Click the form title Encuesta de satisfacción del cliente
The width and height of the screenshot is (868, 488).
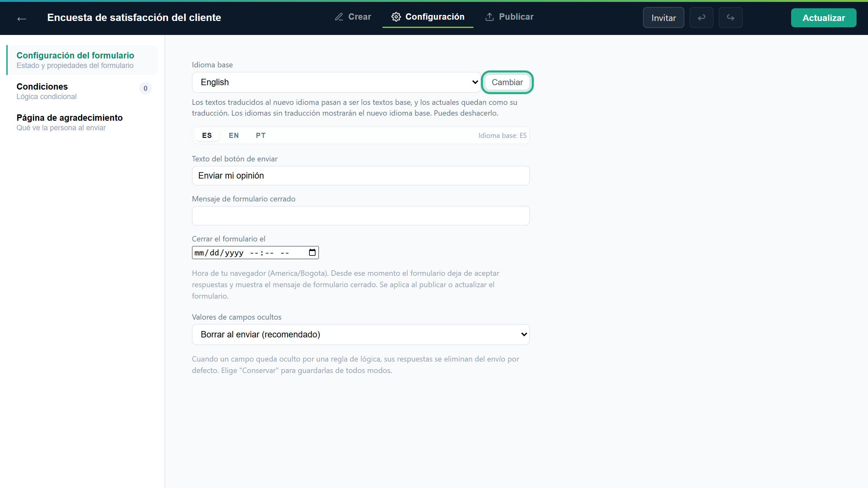[134, 17]
